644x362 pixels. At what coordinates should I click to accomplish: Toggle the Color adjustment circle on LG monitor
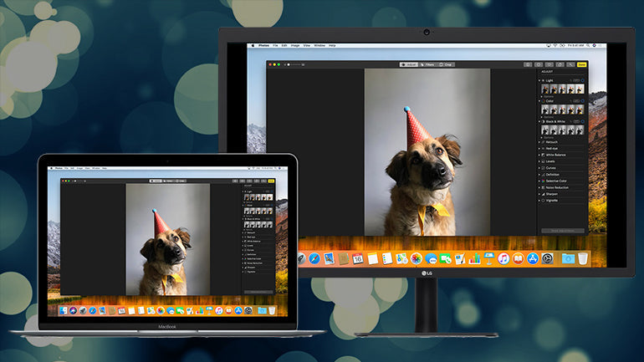pos(583,101)
